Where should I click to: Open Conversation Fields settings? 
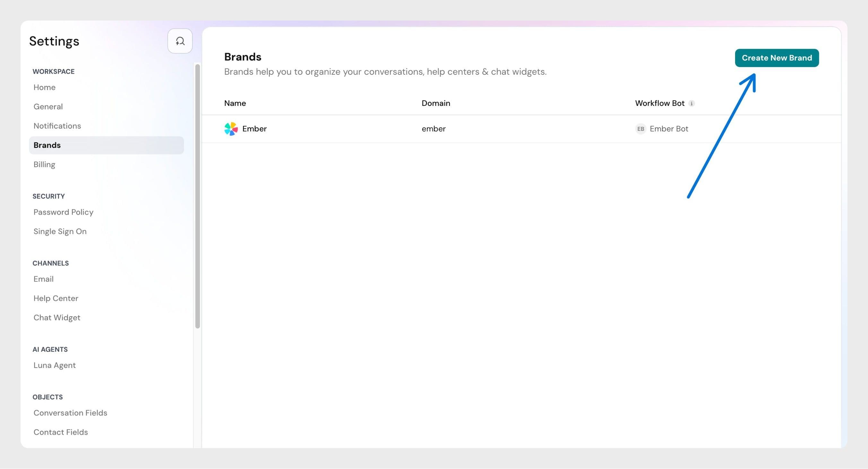(70, 413)
